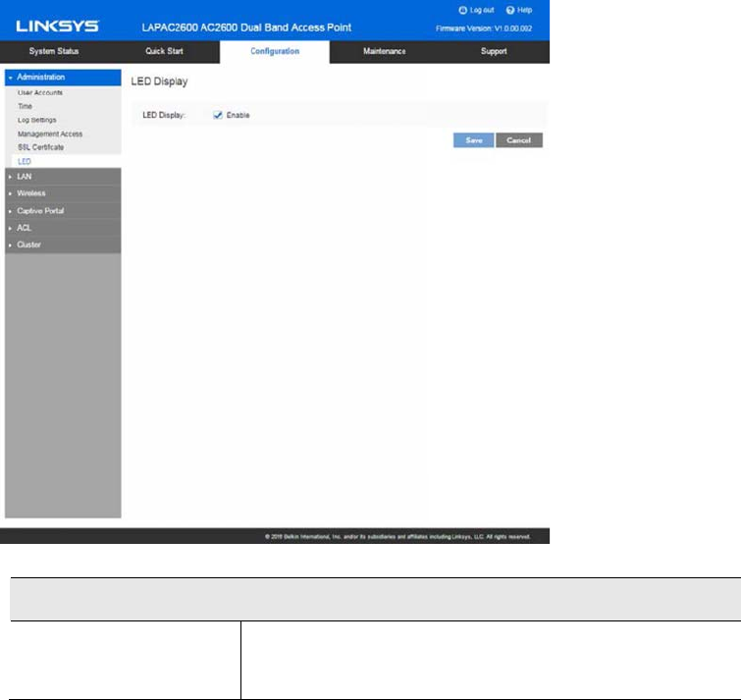Cancel the LED display changes
Screen dimensions: 741x700
tap(519, 140)
